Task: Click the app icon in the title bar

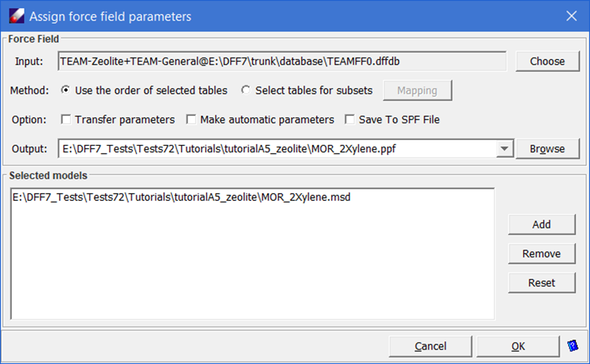Action: coord(16,16)
